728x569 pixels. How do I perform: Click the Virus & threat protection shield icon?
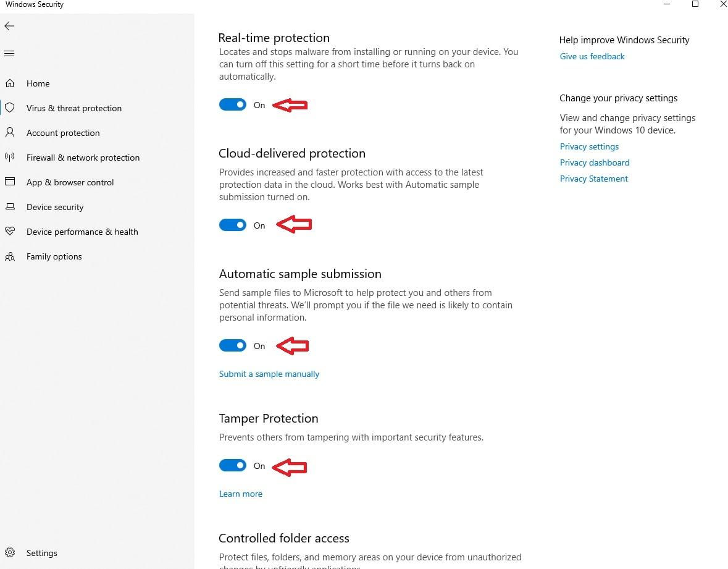[x=10, y=108]
